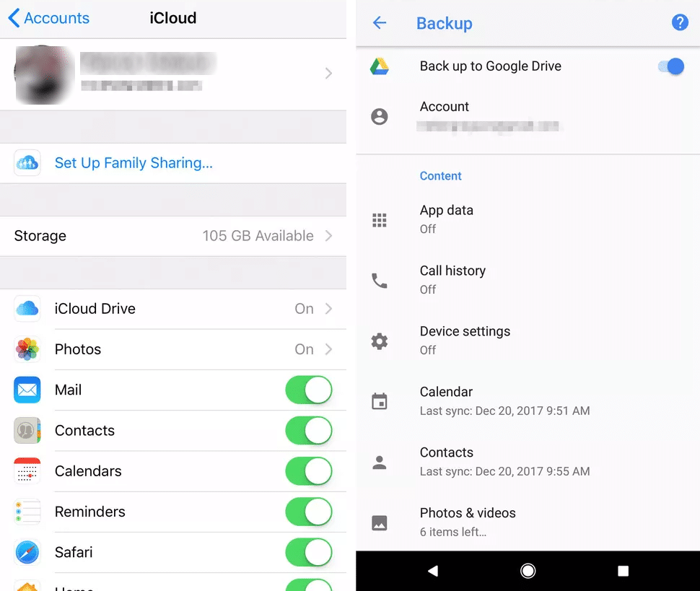This screenshot has height=591, width=700.
Task: Select Call history backup entry
Action: pyautogui.click(x=452, y=279)
